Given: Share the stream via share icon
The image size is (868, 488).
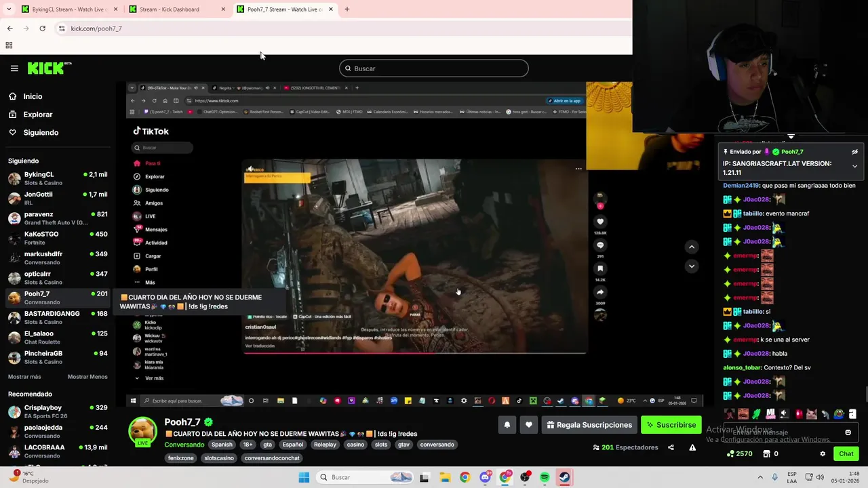Looking at the screenshot, I should pos(671,447).
